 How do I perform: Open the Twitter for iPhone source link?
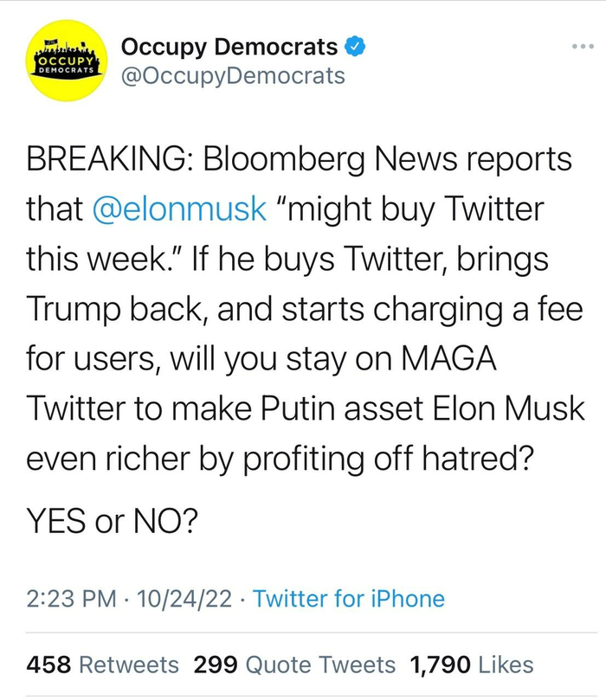click(x=349, y=599)
